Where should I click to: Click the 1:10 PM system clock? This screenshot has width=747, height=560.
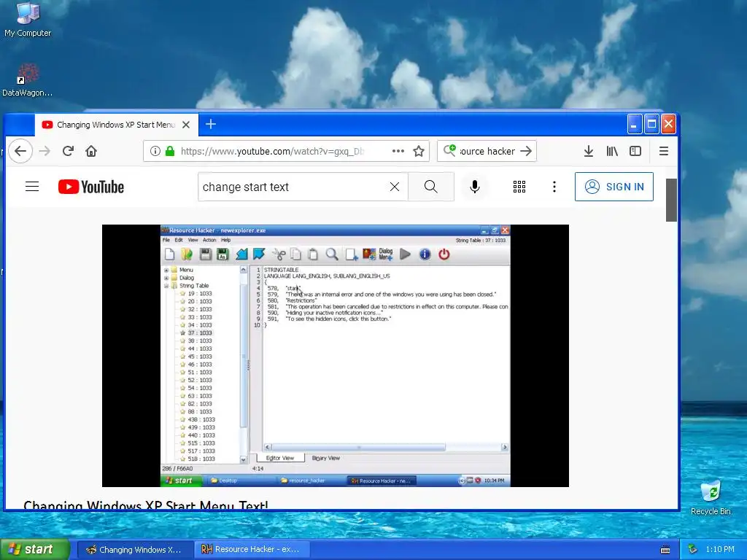tap(720, 550)
